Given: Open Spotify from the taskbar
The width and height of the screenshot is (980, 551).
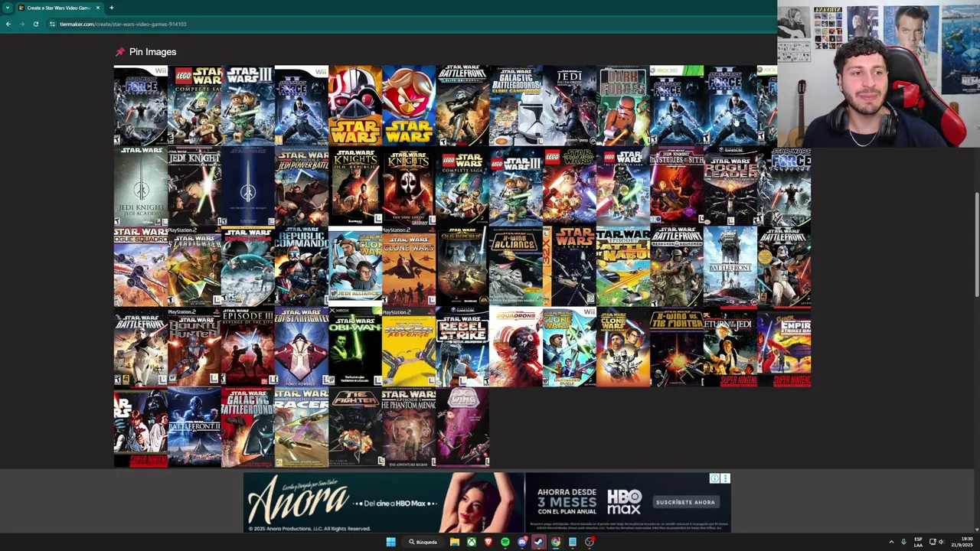Looking at the screenshot, I should [505, 542].
